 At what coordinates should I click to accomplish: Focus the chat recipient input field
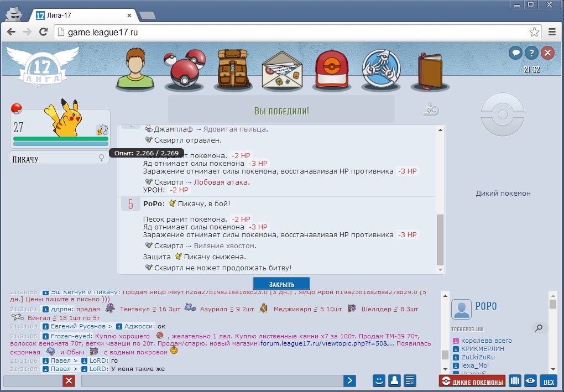(x=33, y=381)
